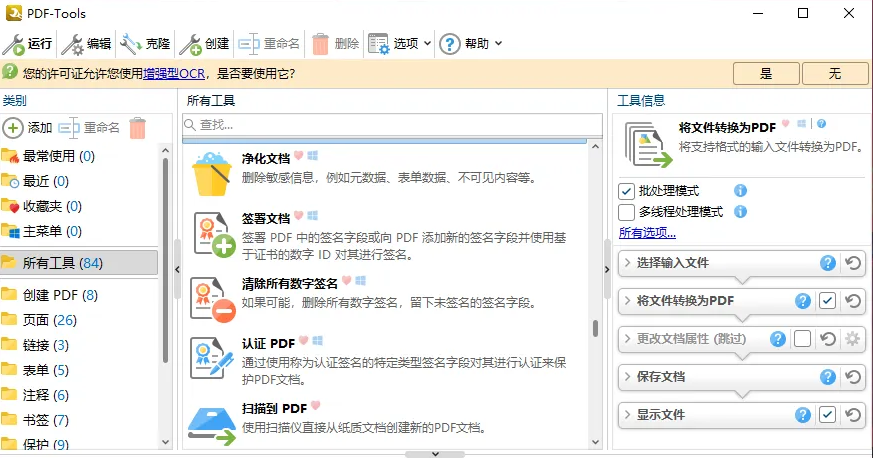Click the help icon on 保存文档
The image size is (873, 458).
(828, 377)
